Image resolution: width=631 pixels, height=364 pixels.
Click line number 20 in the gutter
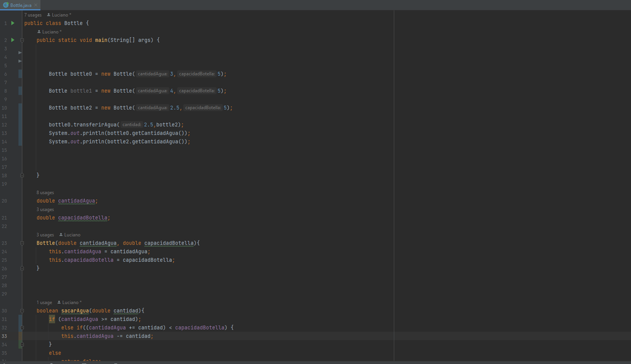tap(5, 201)
